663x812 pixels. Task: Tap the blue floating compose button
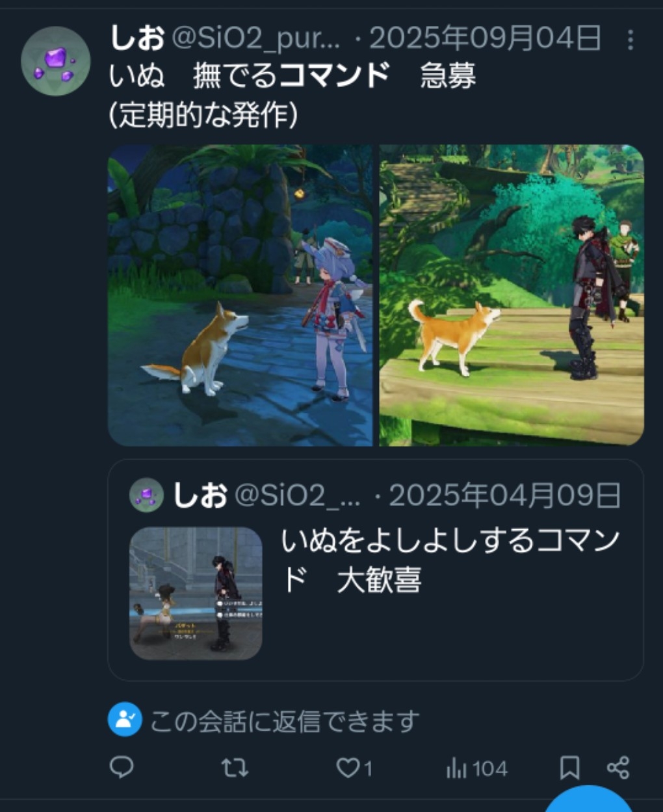588,799
